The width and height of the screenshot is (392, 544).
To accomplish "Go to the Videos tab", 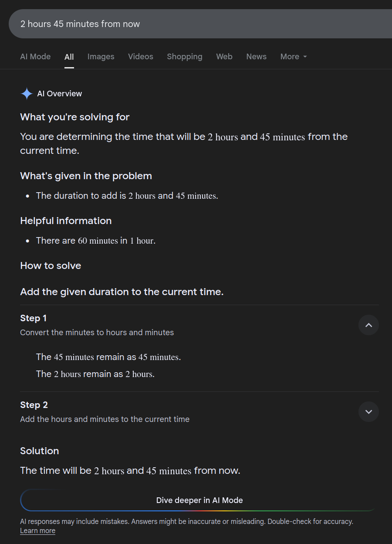I will pos(140,57).
